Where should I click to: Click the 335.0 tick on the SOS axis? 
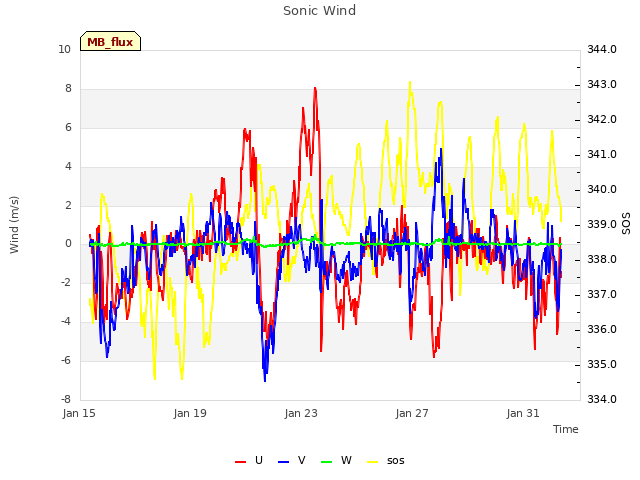coord(602,364)
